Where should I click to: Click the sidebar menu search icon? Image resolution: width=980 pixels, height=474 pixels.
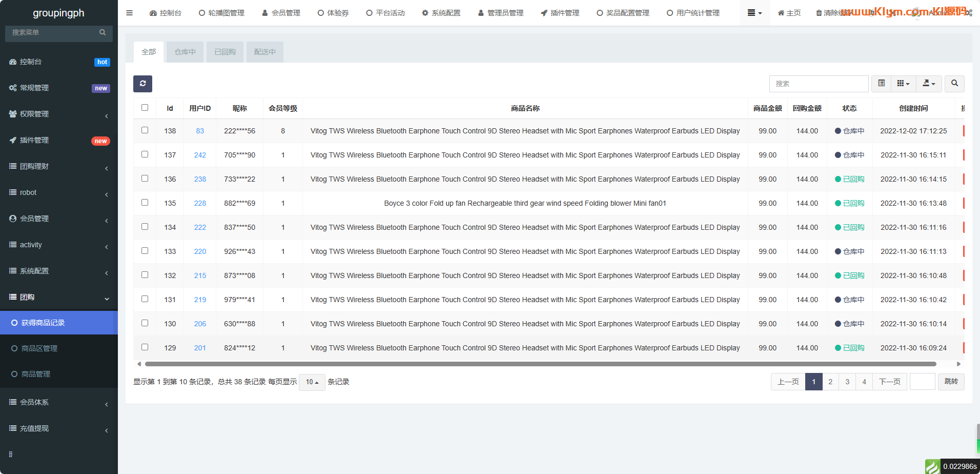pyautogui.click(x=103, y=32)
